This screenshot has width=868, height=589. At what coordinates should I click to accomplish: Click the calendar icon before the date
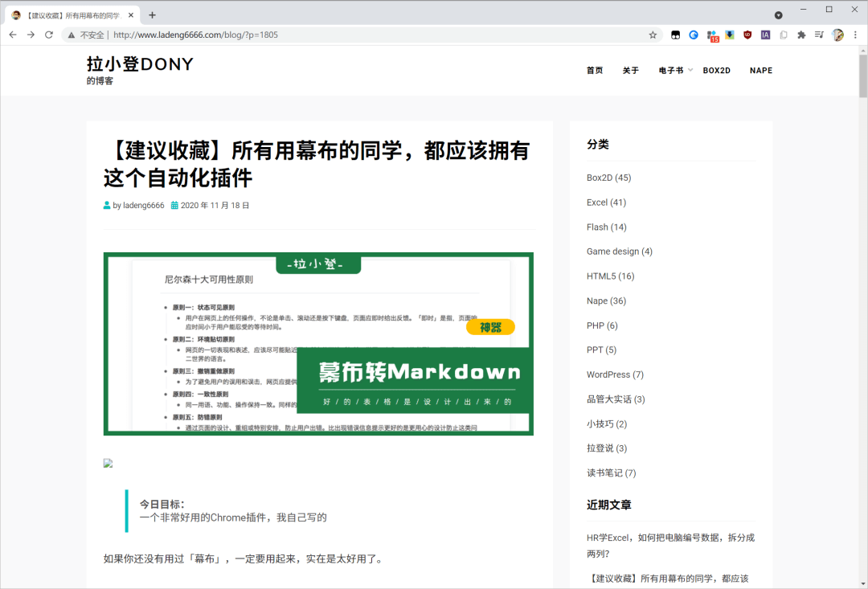(x=174, y=206)
